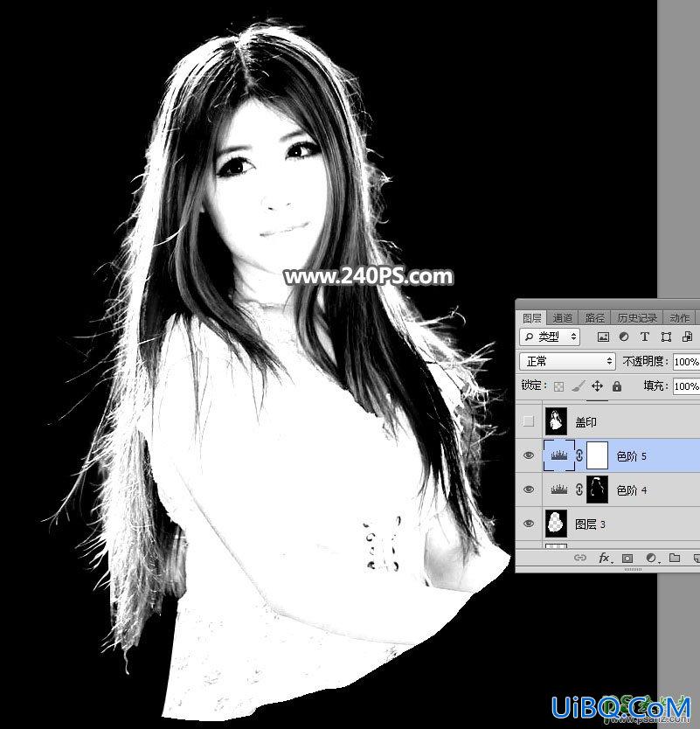Lock all padlock icon

click(617, 385)
